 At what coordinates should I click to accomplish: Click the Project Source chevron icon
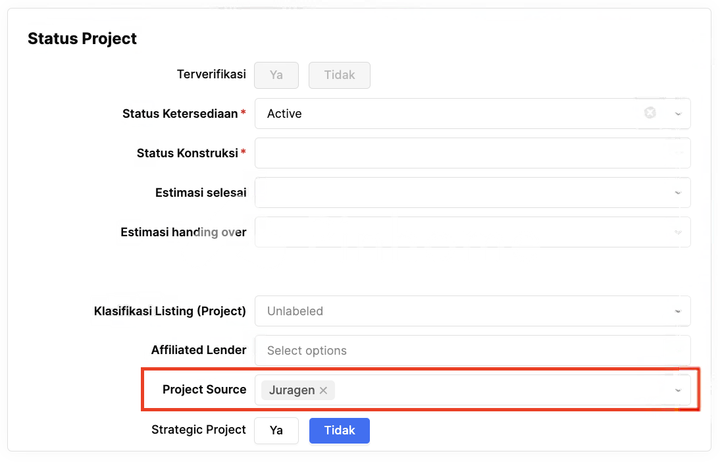[677, 390]
